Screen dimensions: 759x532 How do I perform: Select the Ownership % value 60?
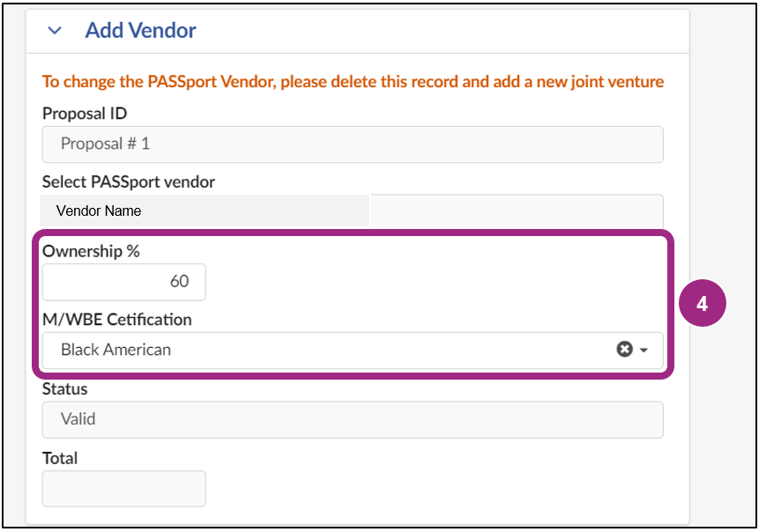click(123, 282)
